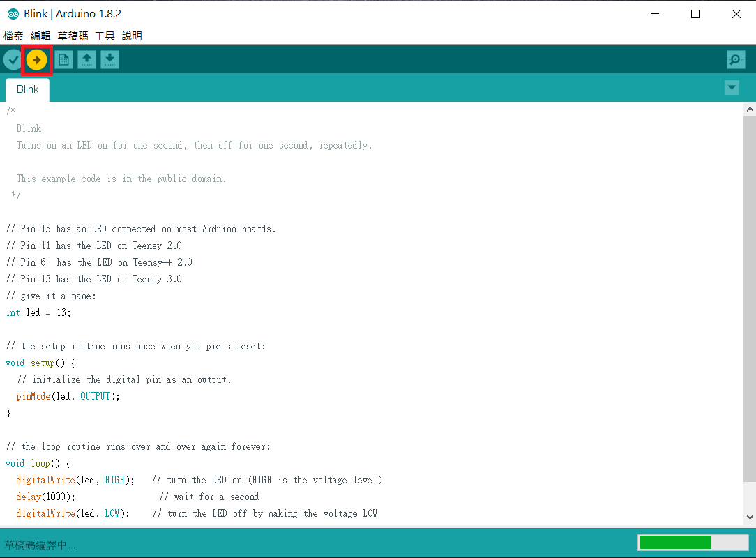
Task: Click the line 'int led = 13;'
Action: (x=38, y=312)
